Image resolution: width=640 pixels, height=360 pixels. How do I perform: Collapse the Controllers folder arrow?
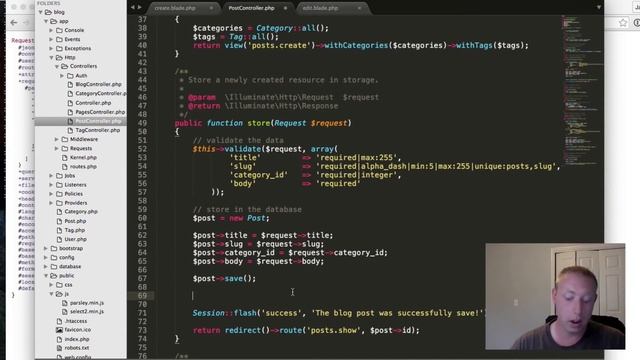(57, 66)
